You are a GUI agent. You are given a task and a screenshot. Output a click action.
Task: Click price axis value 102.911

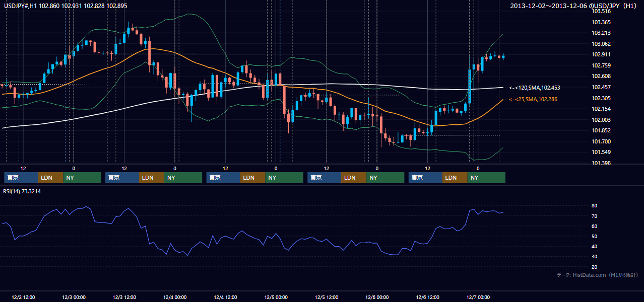coord(601,54)
